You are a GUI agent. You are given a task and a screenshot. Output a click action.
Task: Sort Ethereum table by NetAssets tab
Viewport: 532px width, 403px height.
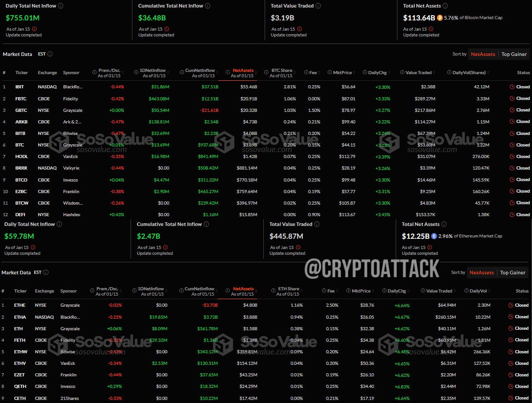pos(481,273)
